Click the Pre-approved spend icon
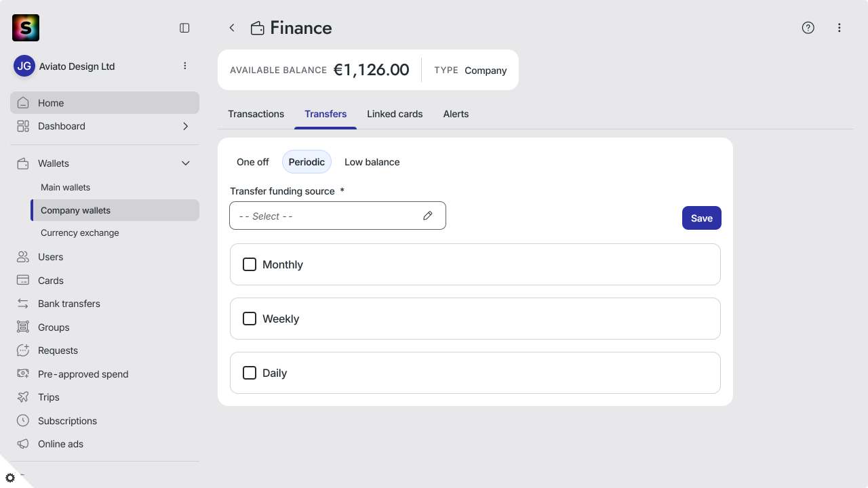 tap(23, 374)
